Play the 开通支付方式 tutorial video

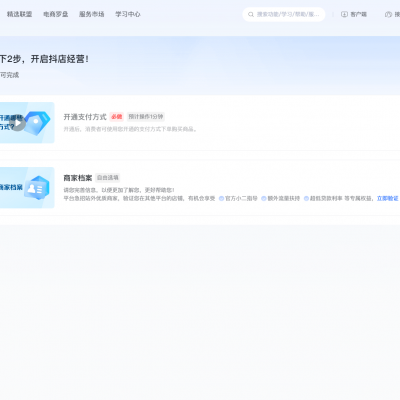point(18,123)
